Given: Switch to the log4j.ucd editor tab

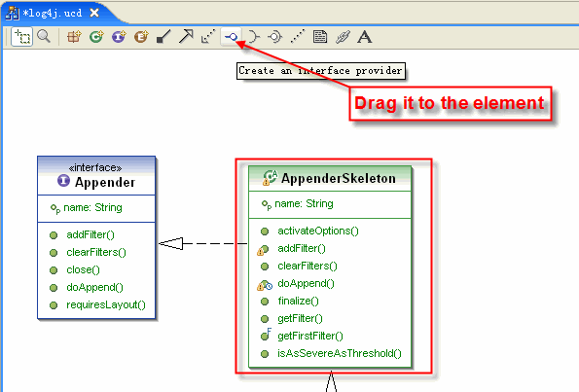Looking at the screenshot, I should (53, 14).
